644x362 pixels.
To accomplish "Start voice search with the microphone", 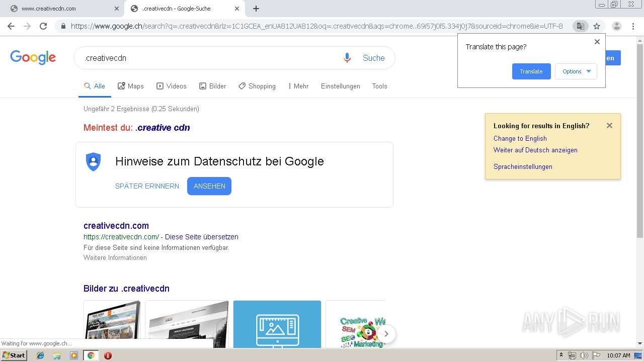I will point(347,58).
